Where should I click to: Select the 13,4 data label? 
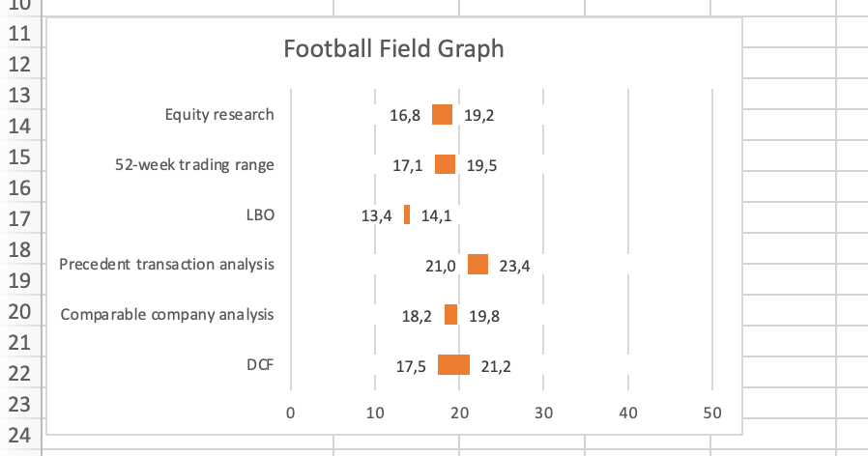point(376,216)
